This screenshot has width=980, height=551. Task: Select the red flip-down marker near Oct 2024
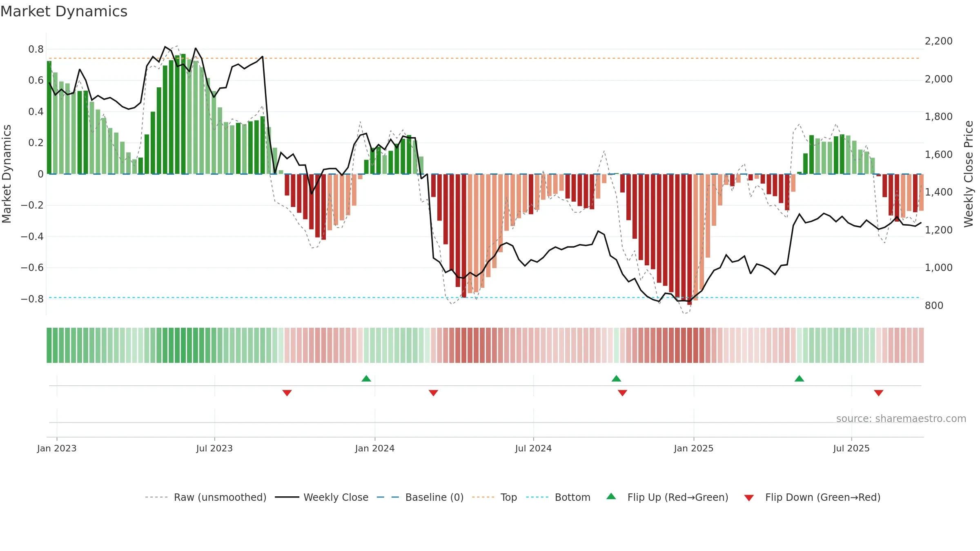pyautogui.click(x=622, y=393)
